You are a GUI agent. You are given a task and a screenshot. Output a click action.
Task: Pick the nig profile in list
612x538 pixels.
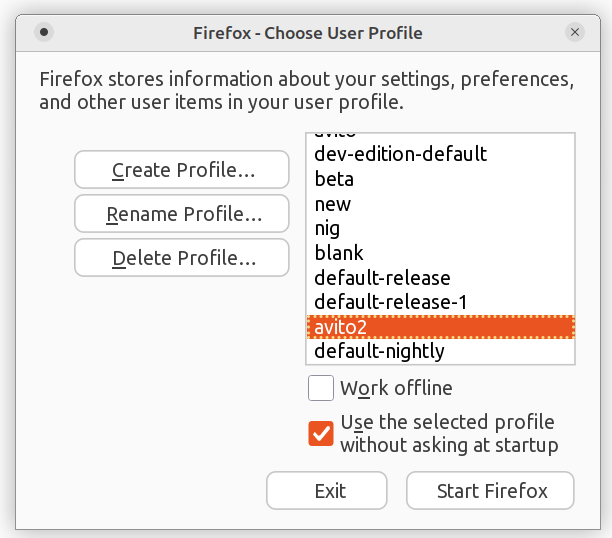tap(327, 229)
